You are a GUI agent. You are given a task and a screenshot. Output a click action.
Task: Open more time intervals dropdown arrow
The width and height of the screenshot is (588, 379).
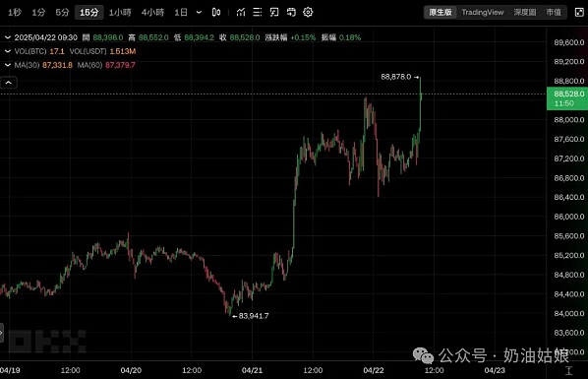coord(200,13)
